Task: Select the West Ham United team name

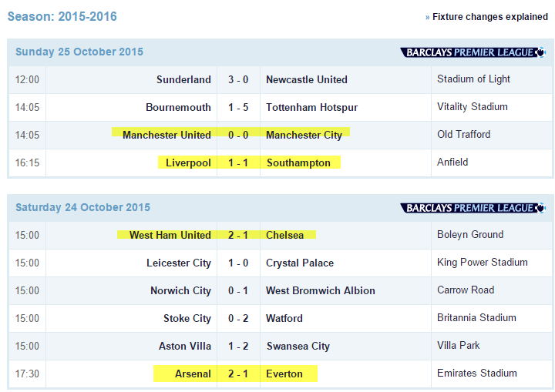Action: pyautogui.click(x=170, y=235)
